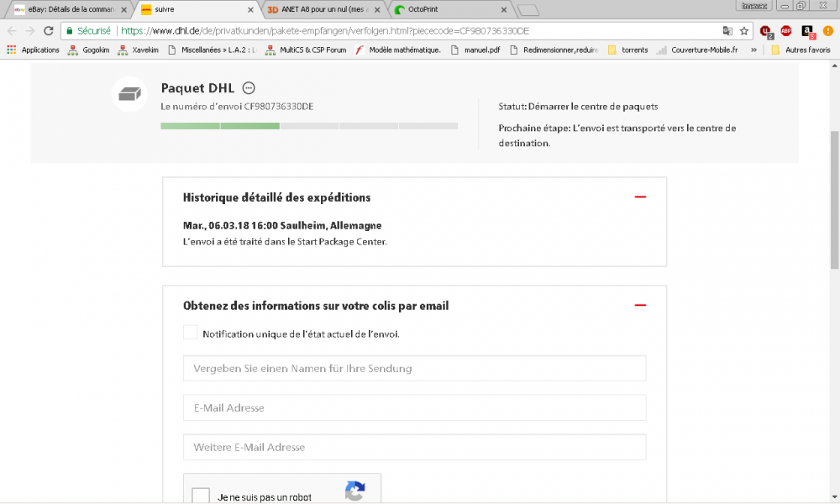This screenshot has width=840, height=504.
Task: Switch to the ANET A8 pour un nul tab
Action: click(x=324, y=9)
